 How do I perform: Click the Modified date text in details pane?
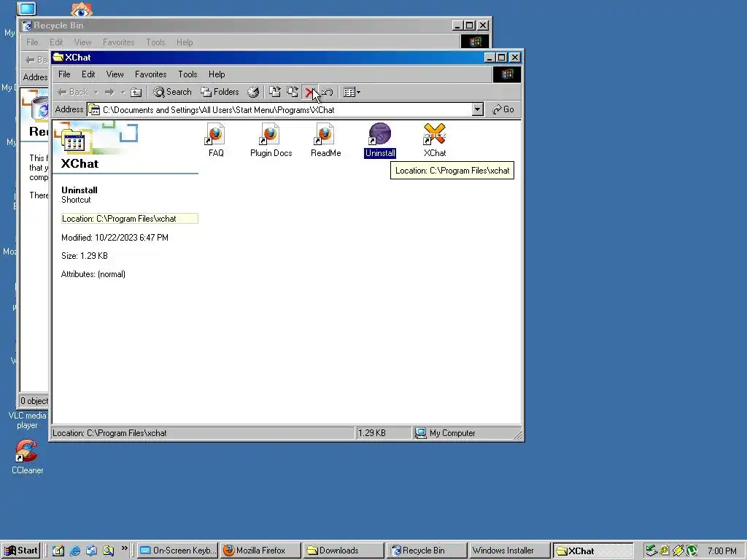tap(115, 238)
